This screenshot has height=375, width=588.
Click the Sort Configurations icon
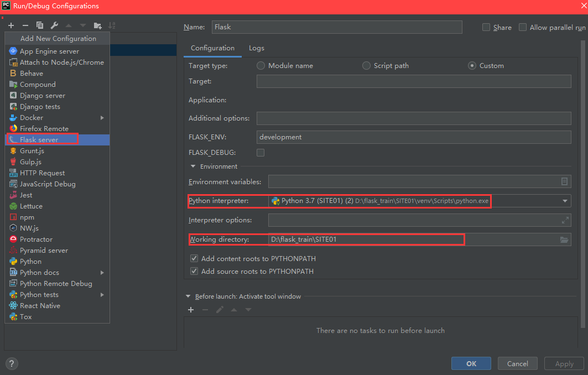point(112,25)
